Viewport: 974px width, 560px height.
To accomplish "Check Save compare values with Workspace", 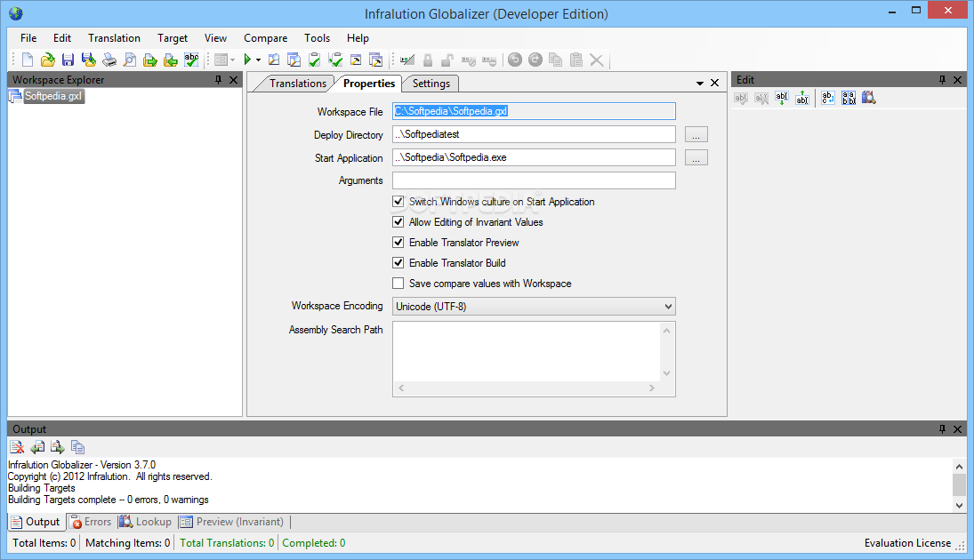I will pyautogui.click(x=398, y=283).
